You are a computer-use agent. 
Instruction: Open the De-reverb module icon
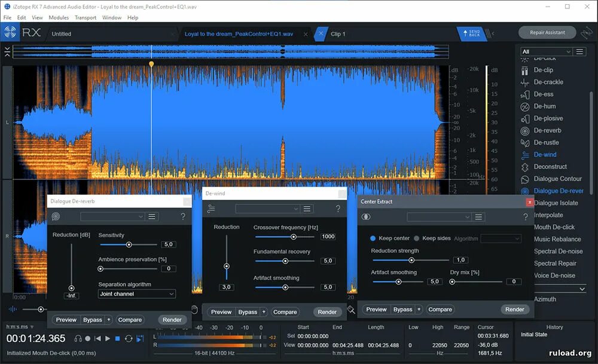pyautogui.click(x=525, y=131)
